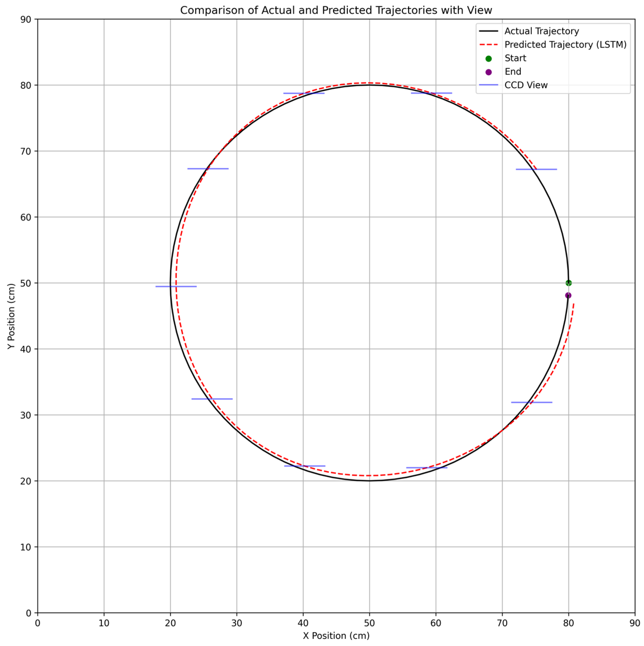Click the x-axis tick label '30'
This screenshot has height=646, width=644.
pos(237,623)
